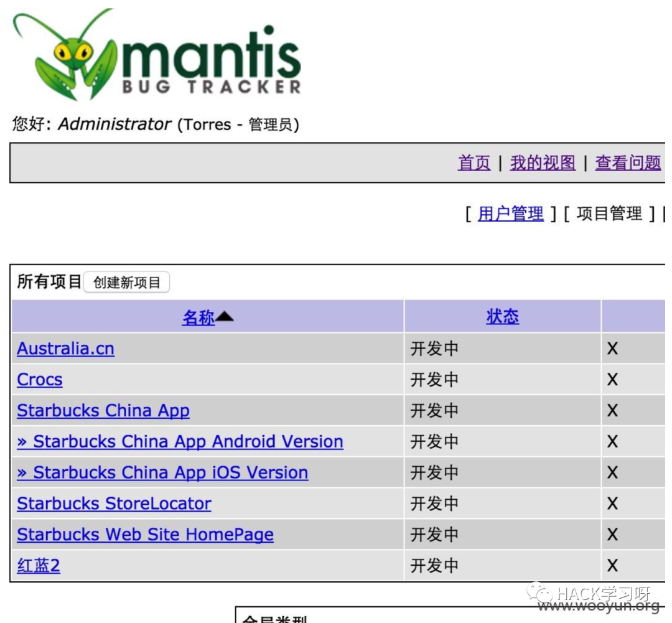This screenshot has height=623, width=672.
Task: Click the X mark in Crocs row
Action: click(x=612, y=380)
